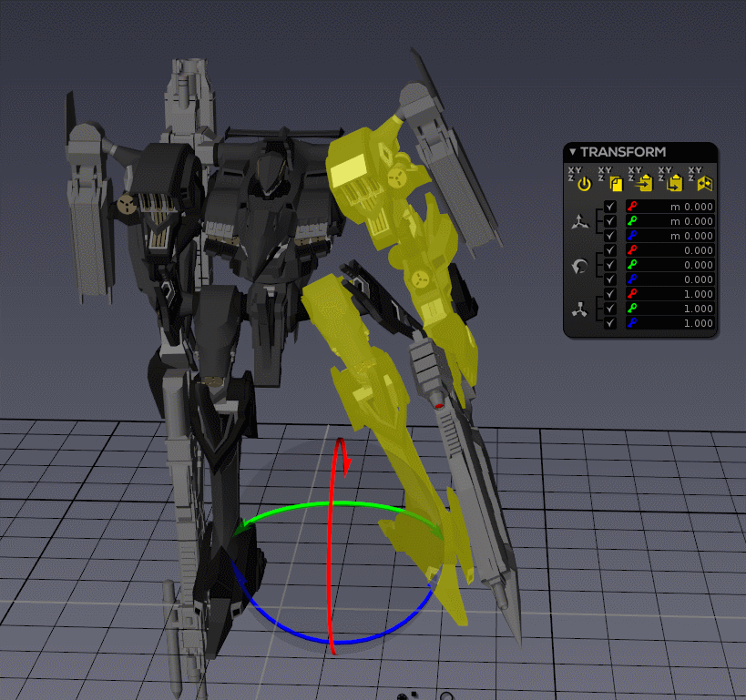746x700 pixels.
Task: Click red key icon for rotation X
Action: (x=632, y=250)
